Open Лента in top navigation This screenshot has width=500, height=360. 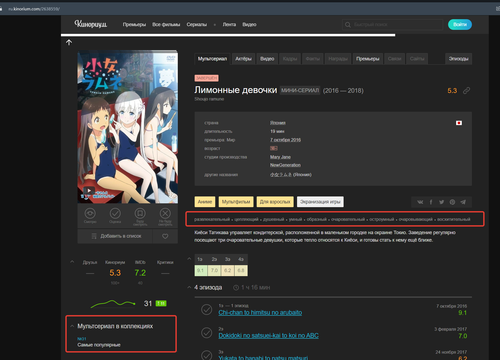[x=229, y=25]
